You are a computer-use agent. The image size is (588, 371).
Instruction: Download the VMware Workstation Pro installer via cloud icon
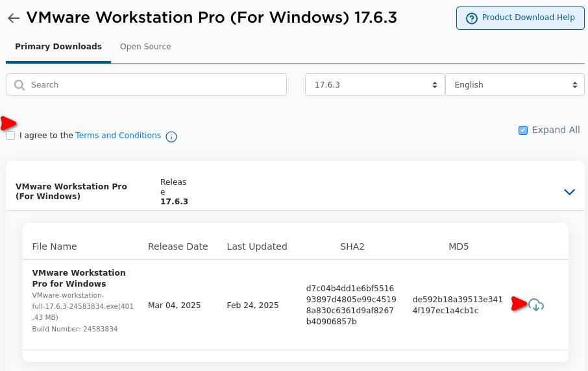pos(536,305)
